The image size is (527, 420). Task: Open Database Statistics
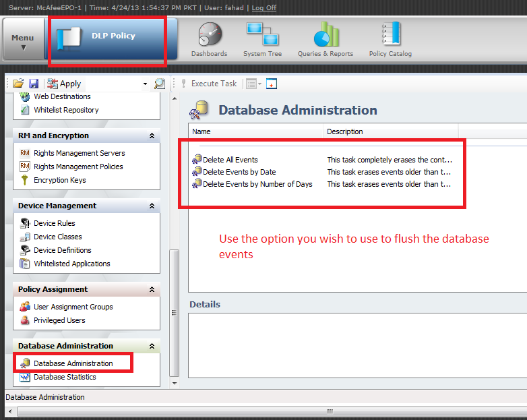tap(65, 377)
